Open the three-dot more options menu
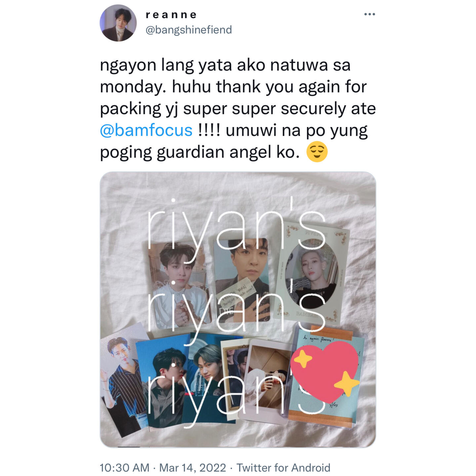Image resolution: width=476 pixels, height=476 pixels. [369, 14]
